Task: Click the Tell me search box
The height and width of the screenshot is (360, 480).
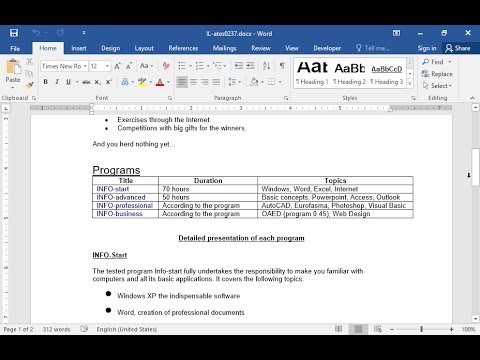Action: [x=373, y=48]
